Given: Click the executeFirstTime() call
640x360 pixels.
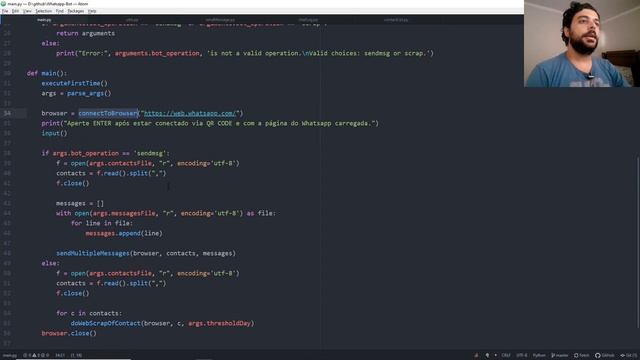Looking at the screenshot, I should click(x=74, y=83).
